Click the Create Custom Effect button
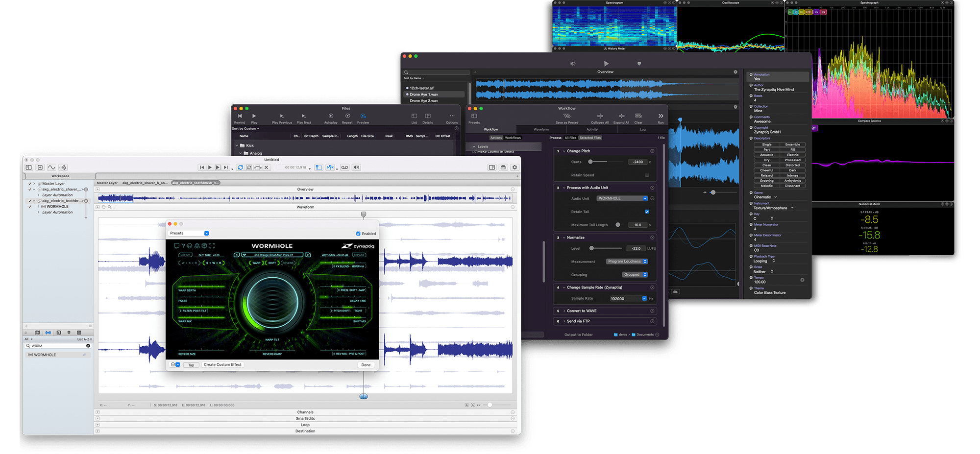 click(x=222, y=365)
